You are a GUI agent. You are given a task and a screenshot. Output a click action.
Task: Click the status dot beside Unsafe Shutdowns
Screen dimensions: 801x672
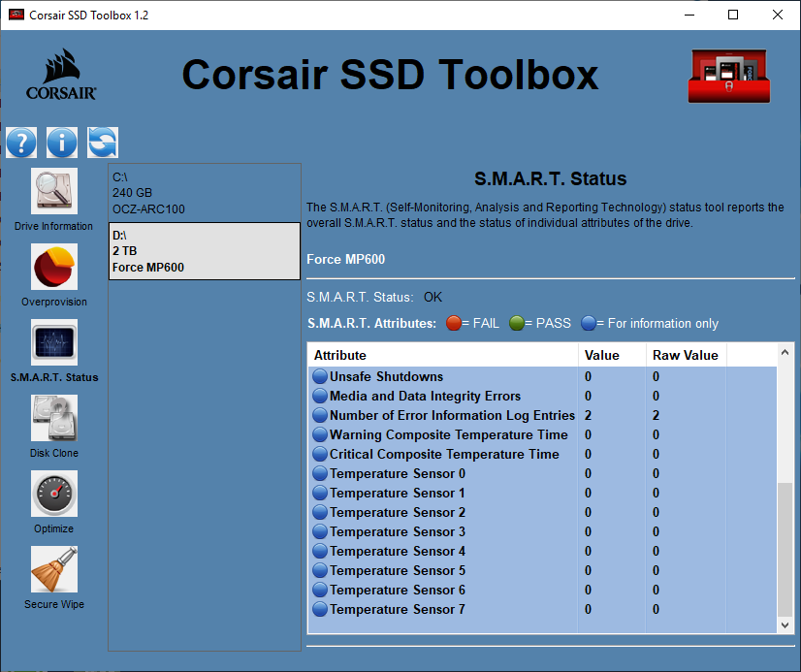[320, 376]
